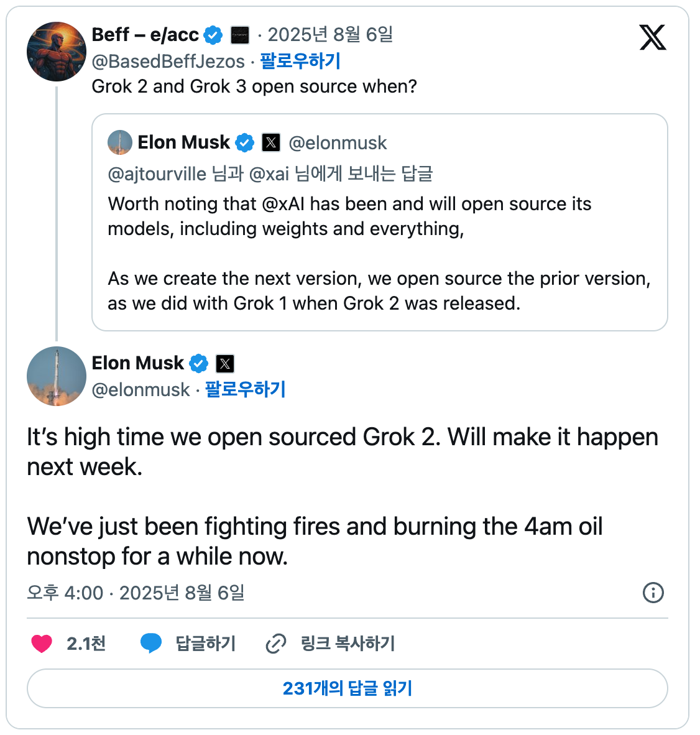Click the copy link chain icon
700x735 pixels.
276,644
